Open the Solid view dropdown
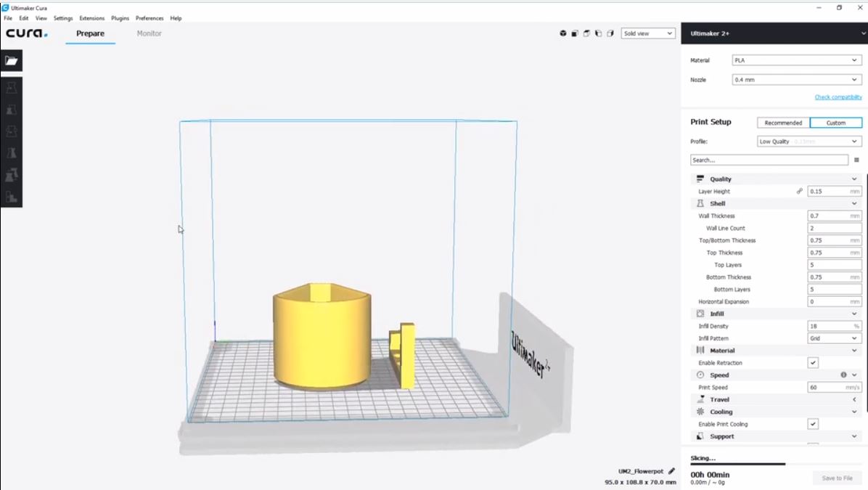Viewport: 868px width, 490px height. click(x=648, y=33)
